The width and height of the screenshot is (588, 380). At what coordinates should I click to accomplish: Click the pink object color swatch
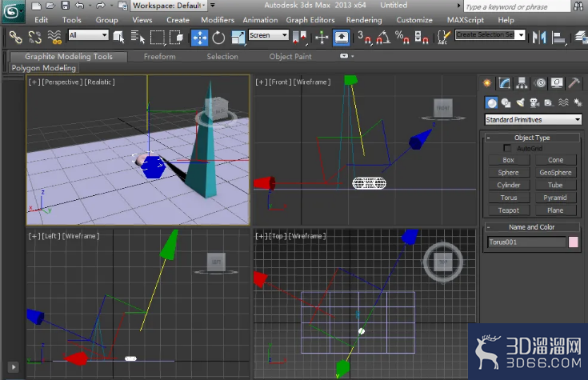click(x=574, y=242)
